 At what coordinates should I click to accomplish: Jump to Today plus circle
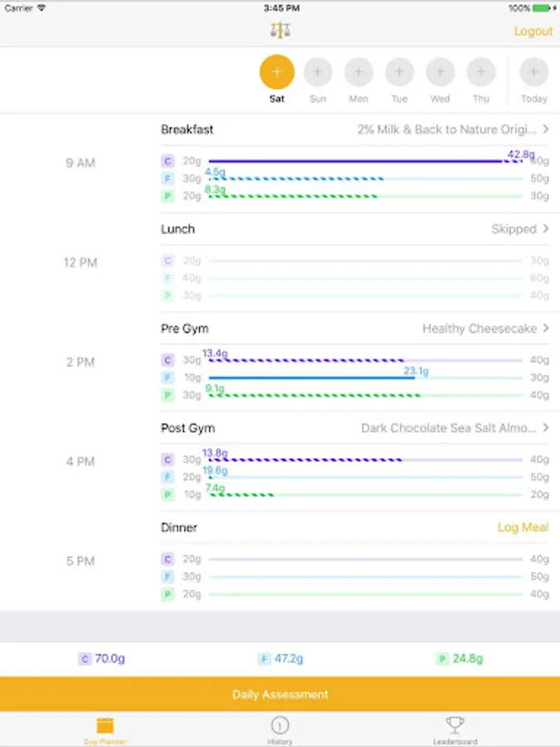[533, 72]
